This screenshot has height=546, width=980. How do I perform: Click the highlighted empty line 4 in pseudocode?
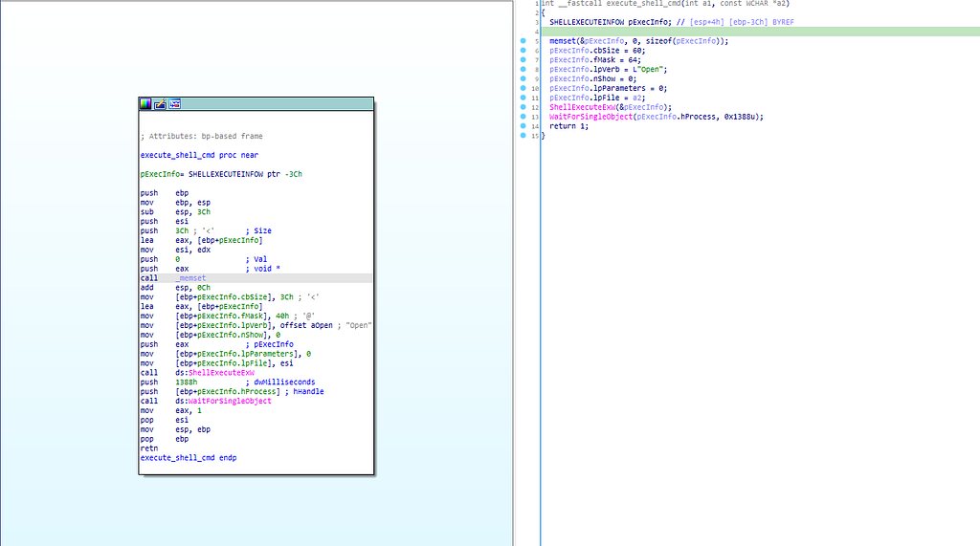point(760,32)
